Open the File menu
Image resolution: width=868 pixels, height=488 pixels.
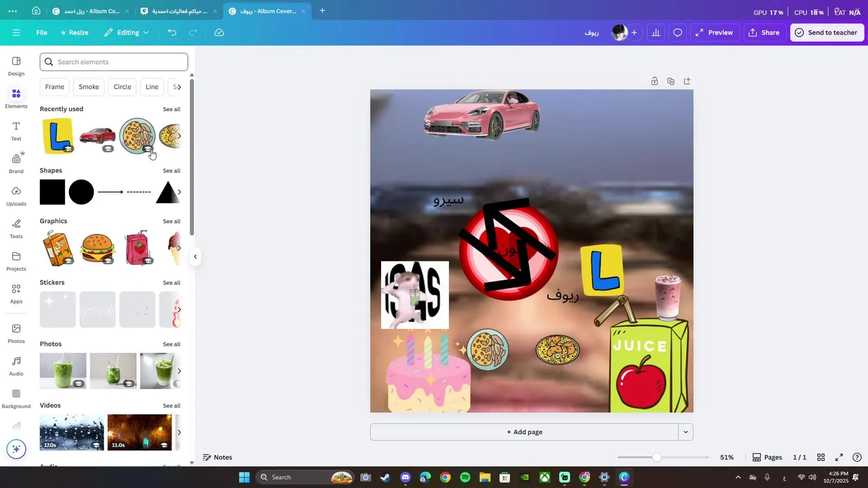(41, 33)
